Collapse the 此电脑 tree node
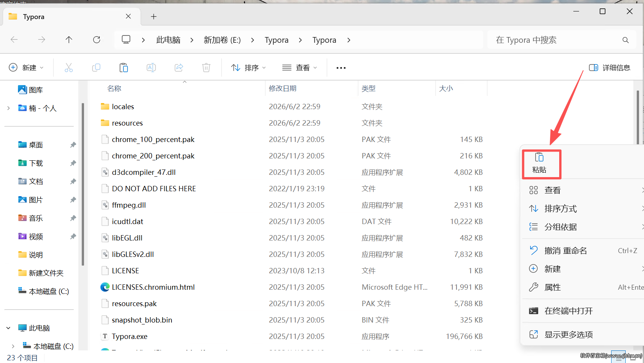Screen dimensions: 644x363 click(9, 328)
